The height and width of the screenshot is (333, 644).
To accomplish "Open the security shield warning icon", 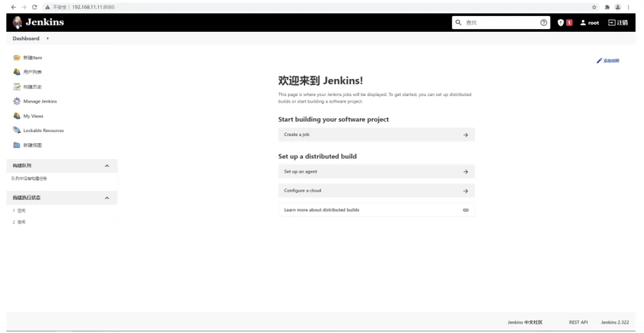I will (561, 23).
